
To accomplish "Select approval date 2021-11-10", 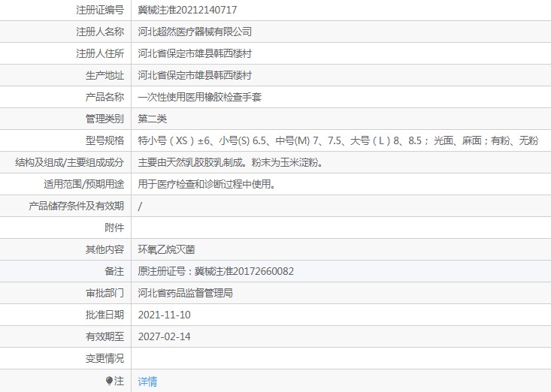I will 164,315.
